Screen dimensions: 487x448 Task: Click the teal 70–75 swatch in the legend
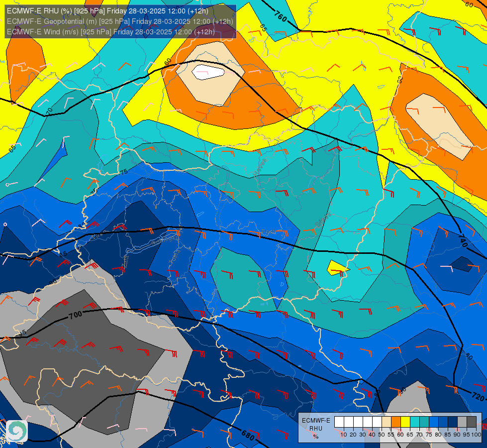tap(424, 422)
